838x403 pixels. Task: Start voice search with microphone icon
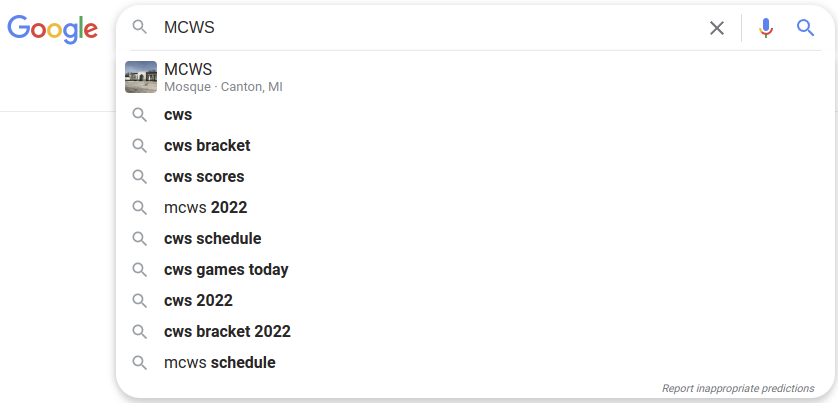766,28
